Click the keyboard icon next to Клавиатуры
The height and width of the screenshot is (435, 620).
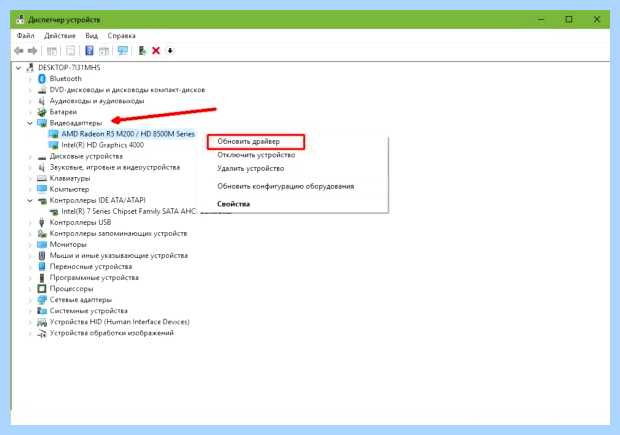(42, 178)
